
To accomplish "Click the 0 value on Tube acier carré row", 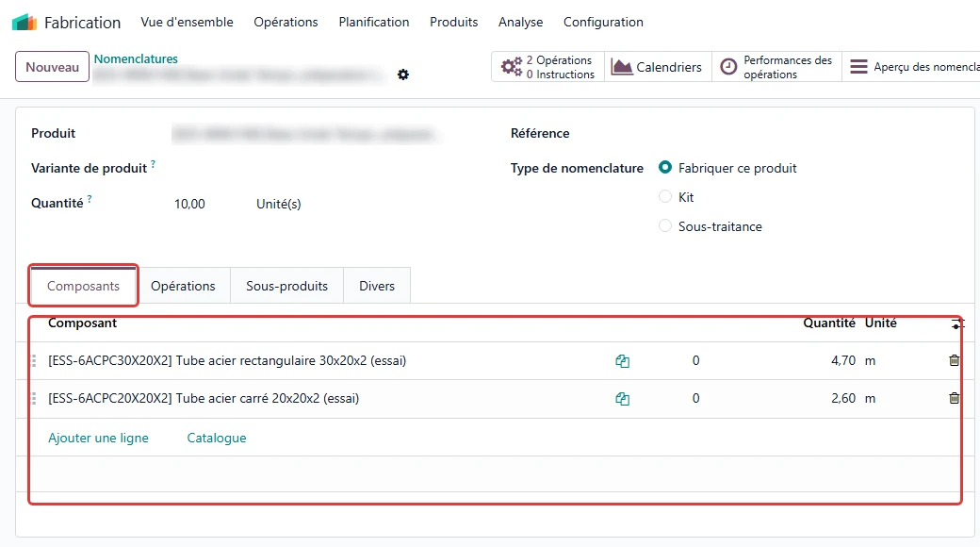I will [x=695, y=398].
